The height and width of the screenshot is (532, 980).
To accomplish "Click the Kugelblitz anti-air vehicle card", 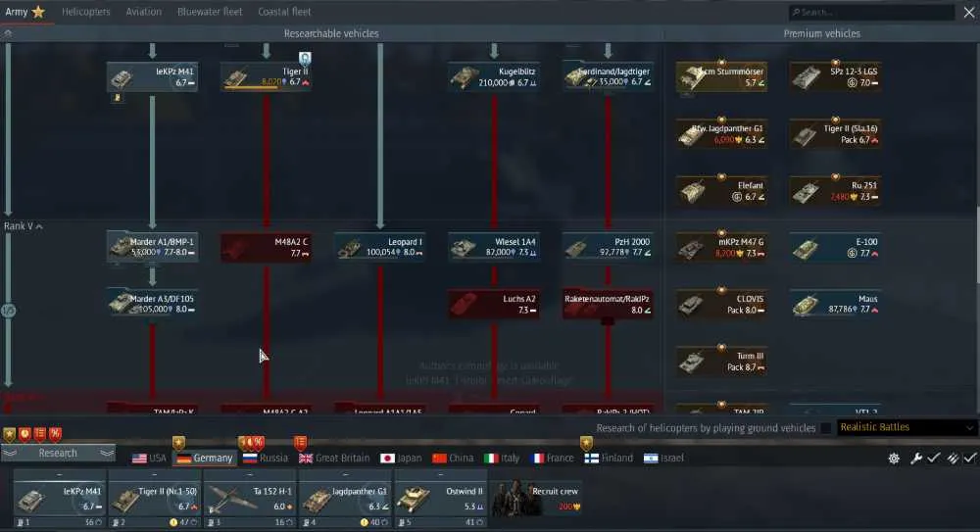I will pos(494,76).
